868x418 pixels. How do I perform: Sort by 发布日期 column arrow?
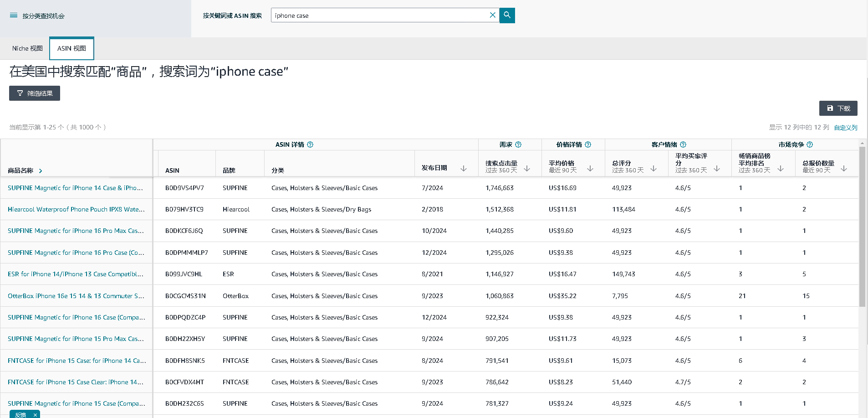point(464,169)
